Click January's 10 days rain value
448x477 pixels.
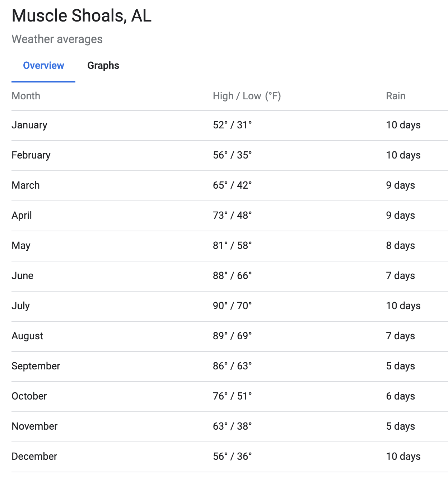[x=403, y=125]
